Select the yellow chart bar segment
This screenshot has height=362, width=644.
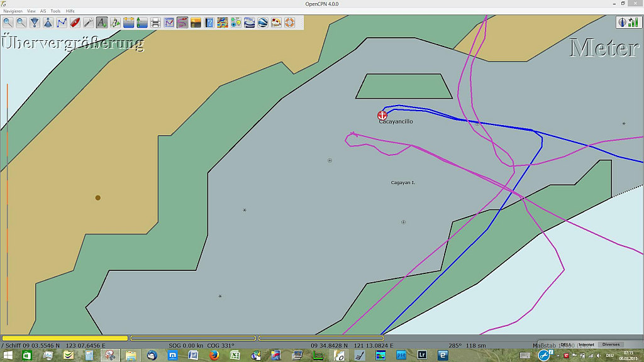[65, 338]
